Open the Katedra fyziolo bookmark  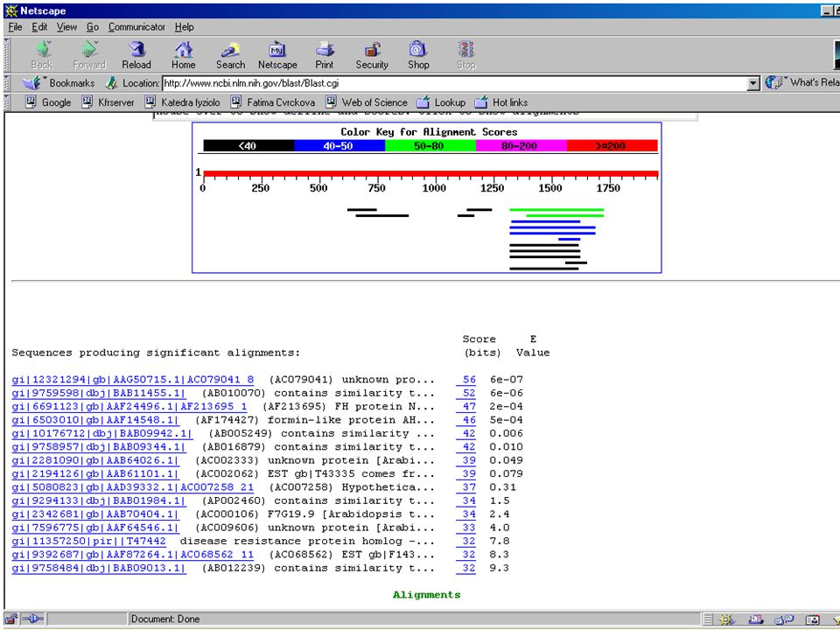click(182, 101)
